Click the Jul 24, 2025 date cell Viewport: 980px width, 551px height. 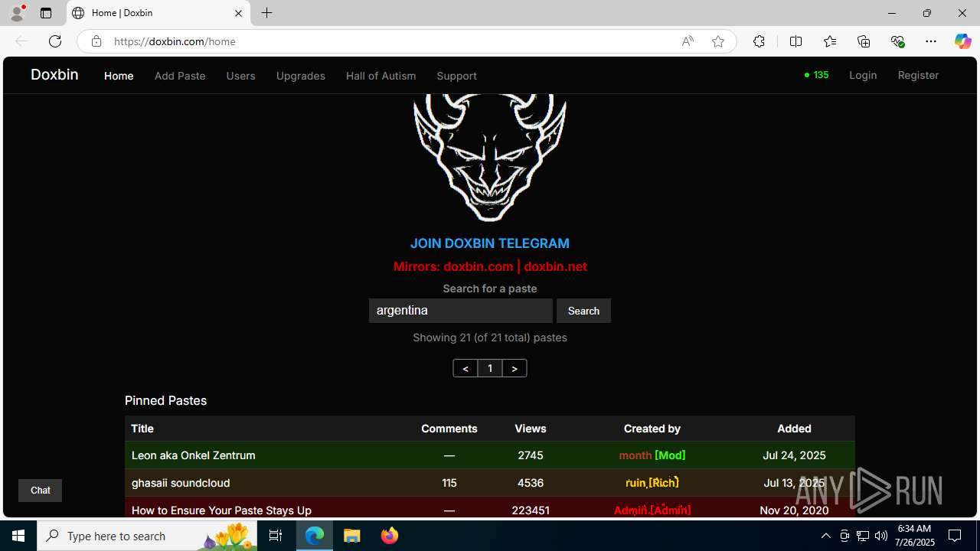[794, 455]
